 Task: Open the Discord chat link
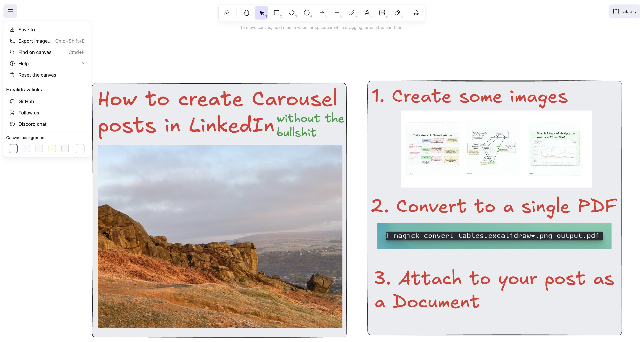(x=32, y=124)
